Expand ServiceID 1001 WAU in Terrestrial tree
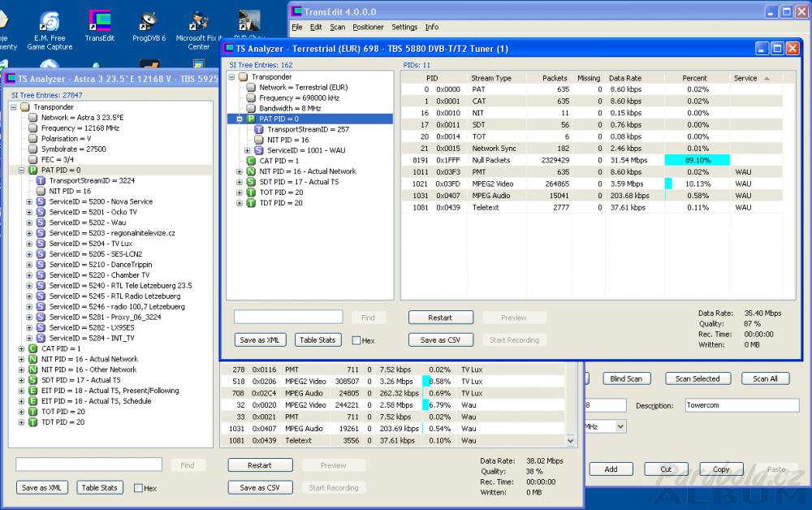Screen dimensions: 812x510 click(247, 151)
